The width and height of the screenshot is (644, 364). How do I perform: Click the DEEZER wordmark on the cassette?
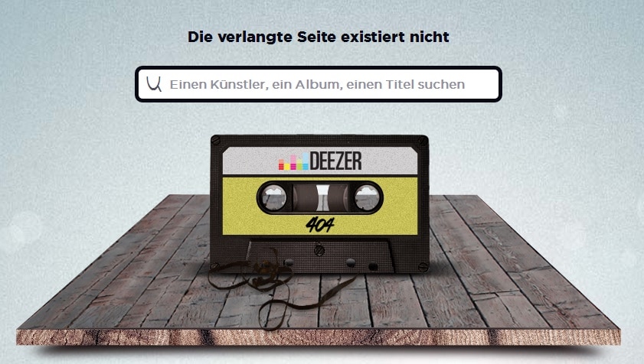[335, 161]
